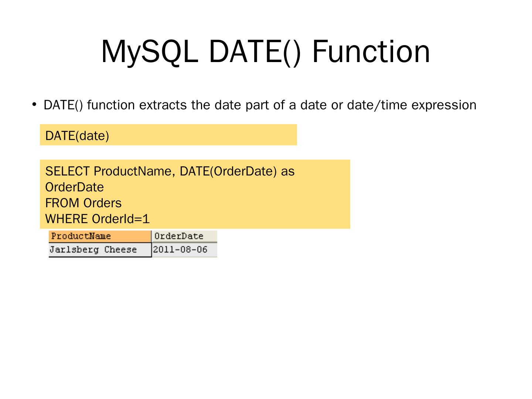Click the empty right side of the DATE(date) box
Viewport: 532px width, 399px height.
point(222,135)
